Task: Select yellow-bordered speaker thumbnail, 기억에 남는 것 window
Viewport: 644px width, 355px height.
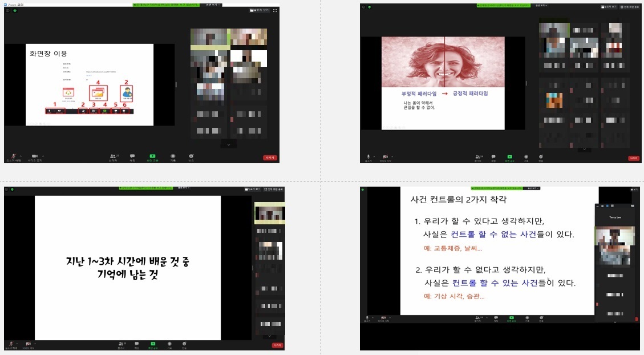Action: 269,213
